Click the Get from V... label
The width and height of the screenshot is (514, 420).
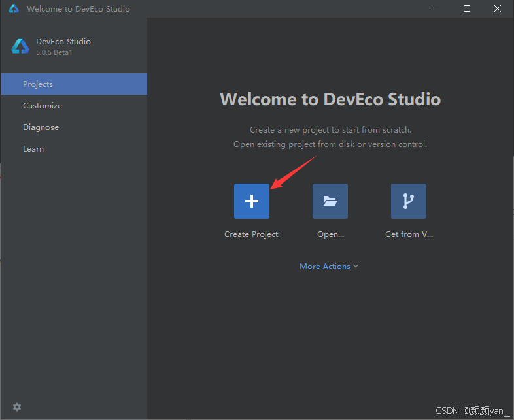point(409,234)
